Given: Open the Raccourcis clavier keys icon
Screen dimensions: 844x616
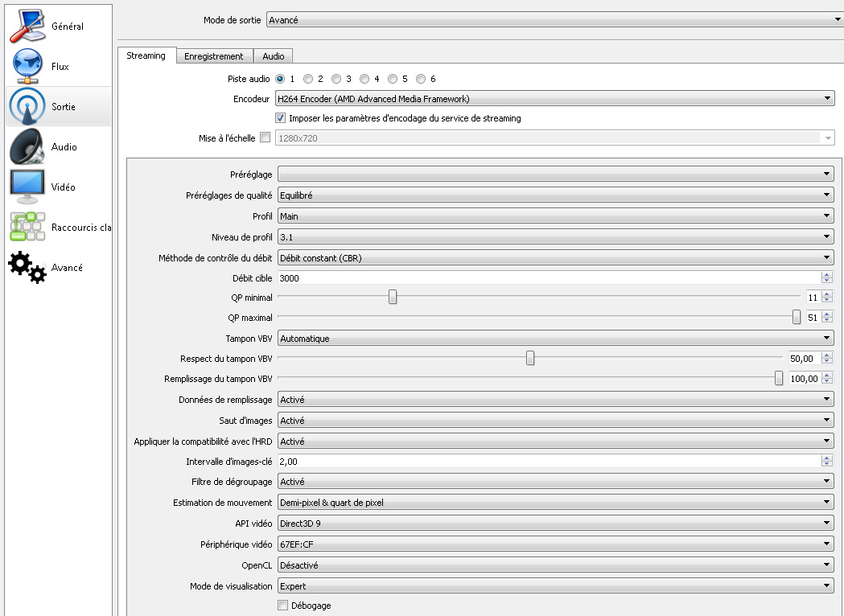Looking at the screenshot, I should point(27,227).
